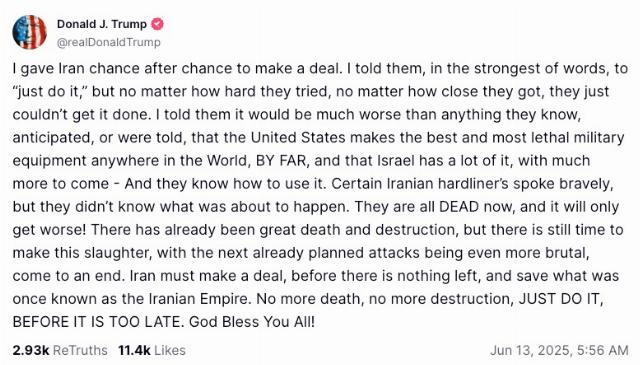640x365 pixels.
Task: Click the capitalized word "DEAD"
Action: point(459,207)
